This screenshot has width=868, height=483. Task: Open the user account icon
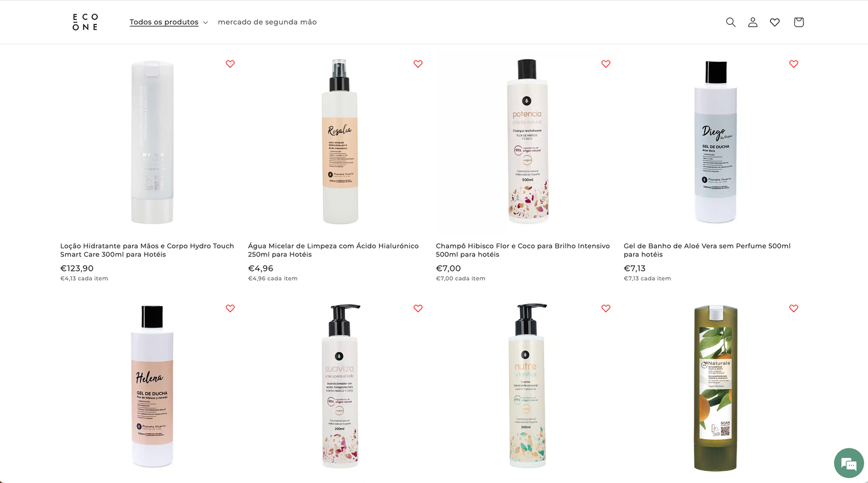(752, 22)
